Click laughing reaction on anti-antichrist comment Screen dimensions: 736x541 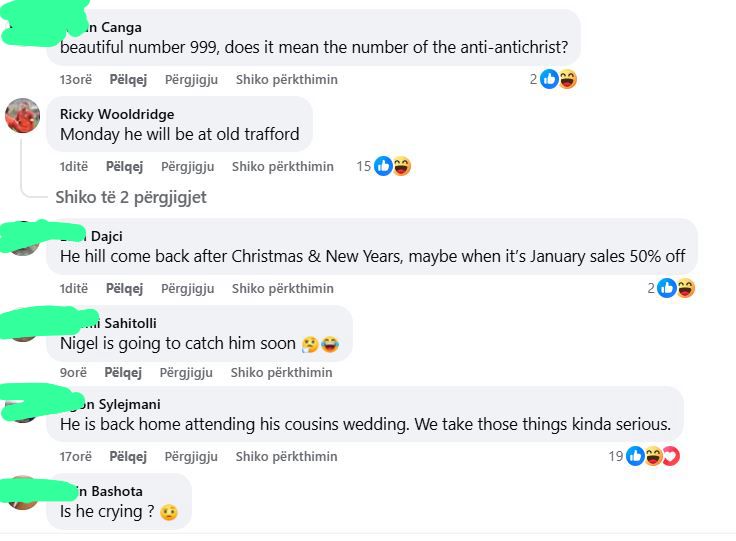point(567,79)
